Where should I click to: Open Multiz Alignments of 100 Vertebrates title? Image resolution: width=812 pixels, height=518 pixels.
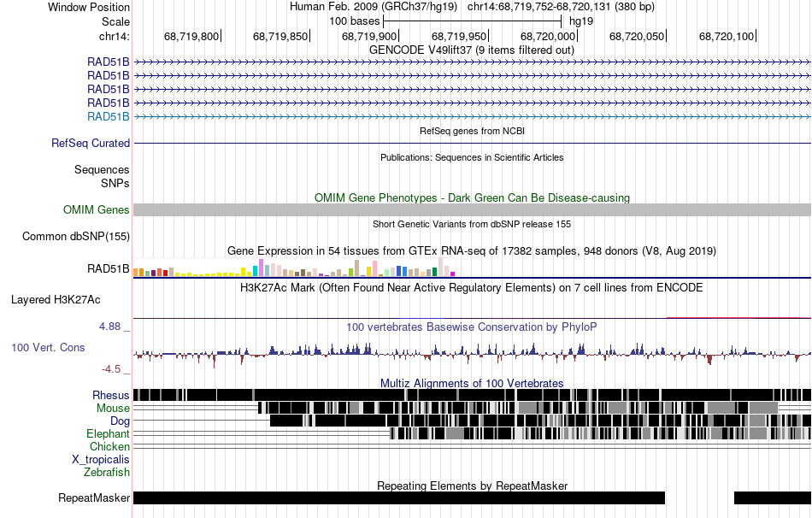pyautogui.click(x=472, y=383)
